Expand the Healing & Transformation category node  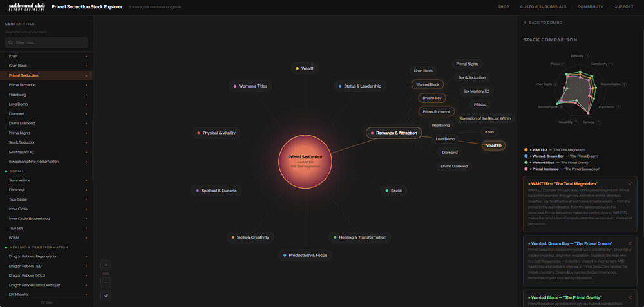pos(361,237)
